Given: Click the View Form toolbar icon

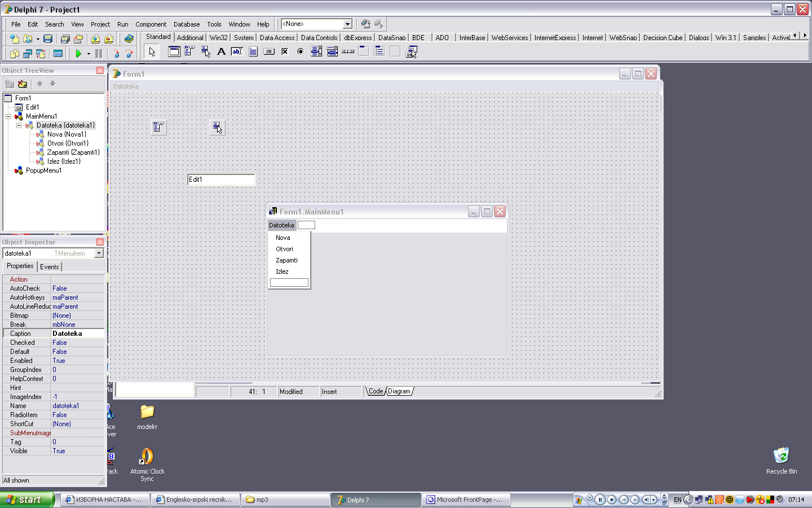Looking at the screenshot, I should (x=27, y=54).
